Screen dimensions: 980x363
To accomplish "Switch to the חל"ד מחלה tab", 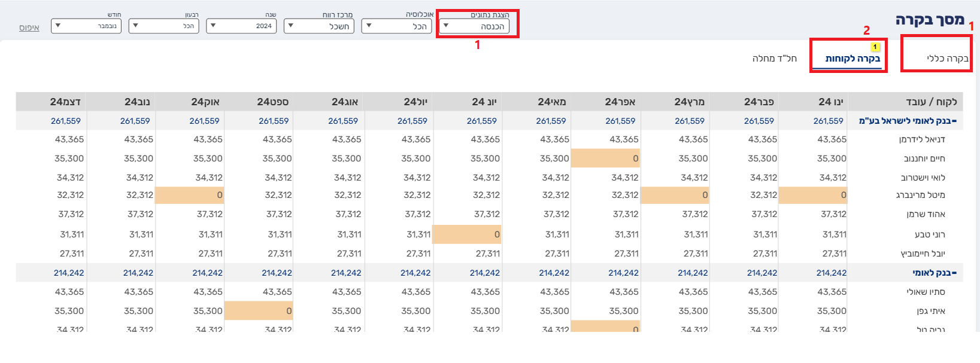I will tap(775, 58).
